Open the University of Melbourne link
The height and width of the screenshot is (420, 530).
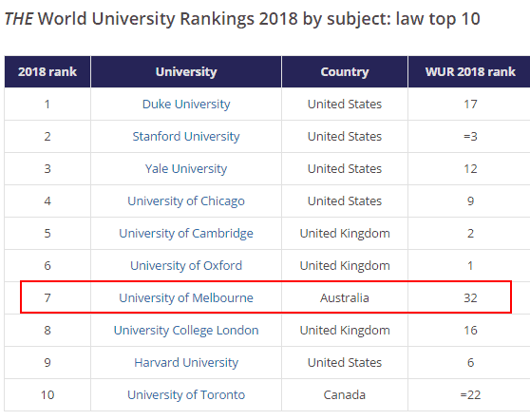186,298
